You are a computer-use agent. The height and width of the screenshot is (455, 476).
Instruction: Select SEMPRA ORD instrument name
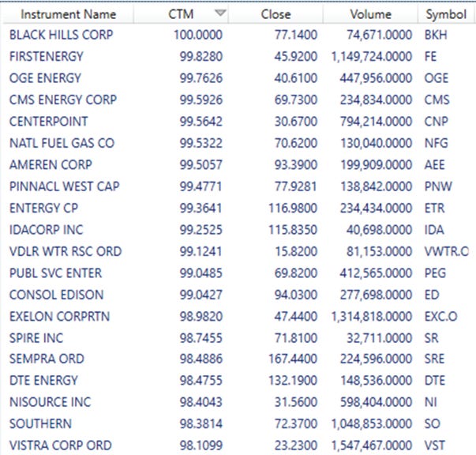[47, 359]
